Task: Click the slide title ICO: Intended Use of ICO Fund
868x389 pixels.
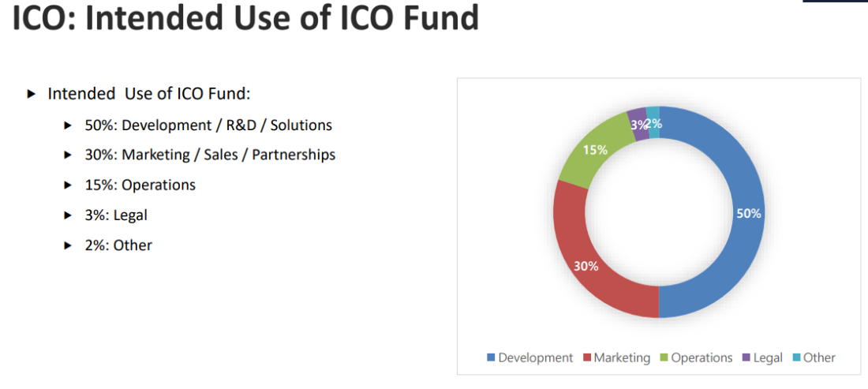Action: [245, 19]
